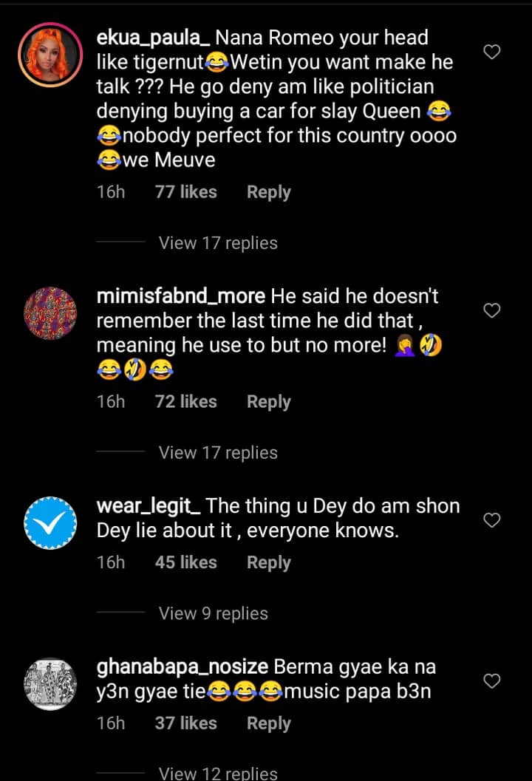This screenshot has height=781, width=532.
Task: Open the mimisfabnd_more username link
Action: (x=181, y=296)
